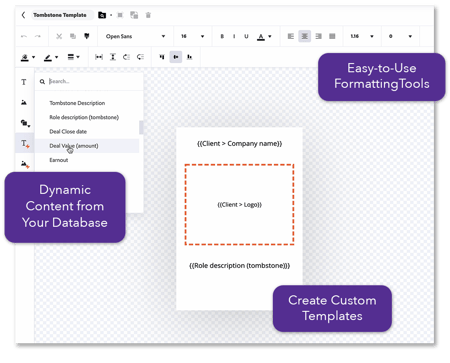Open the Open Sans font dropdown
This screenshot has height=363, width=450.
tap(135, 36)
